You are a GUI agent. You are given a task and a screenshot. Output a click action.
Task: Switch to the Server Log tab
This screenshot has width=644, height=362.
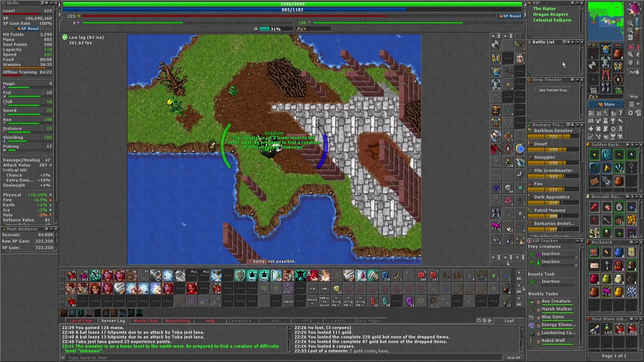tap(113, 321)
